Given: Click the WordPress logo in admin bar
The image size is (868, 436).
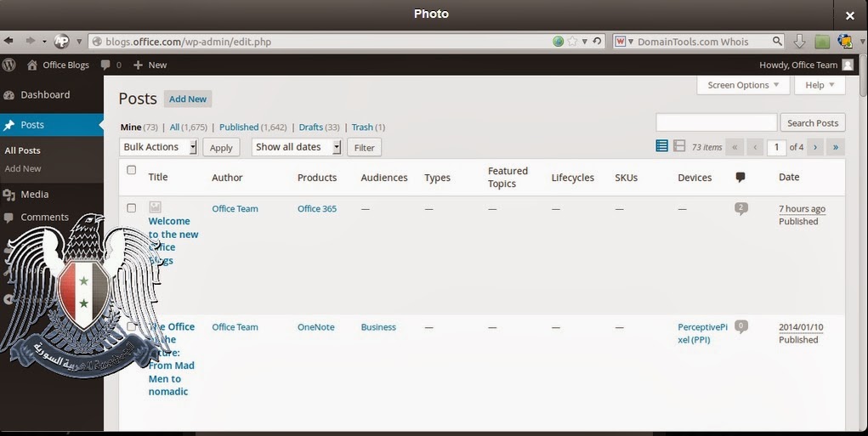Looking at the screenshot, I should (9, 65).
